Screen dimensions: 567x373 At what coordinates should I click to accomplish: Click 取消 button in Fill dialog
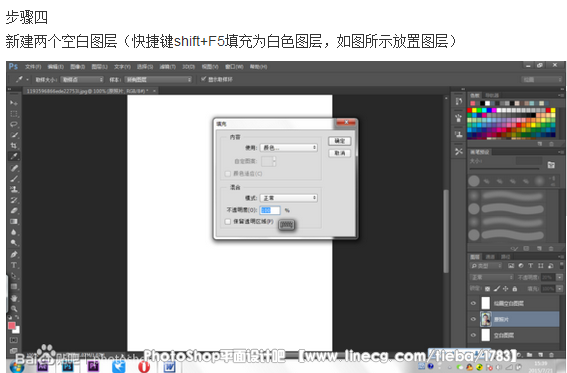coord(340,153)
